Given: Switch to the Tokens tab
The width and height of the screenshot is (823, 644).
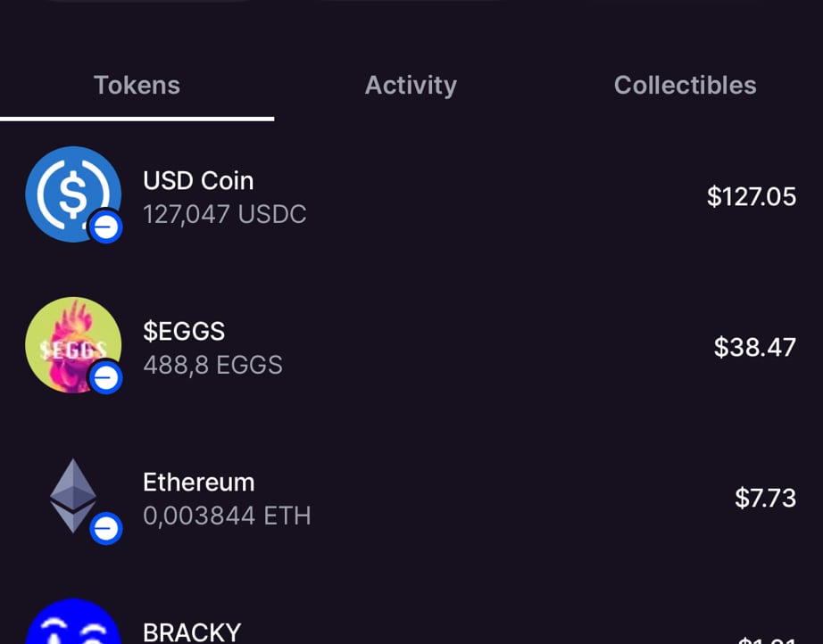Looking at the screenshot, I should 137,86.
